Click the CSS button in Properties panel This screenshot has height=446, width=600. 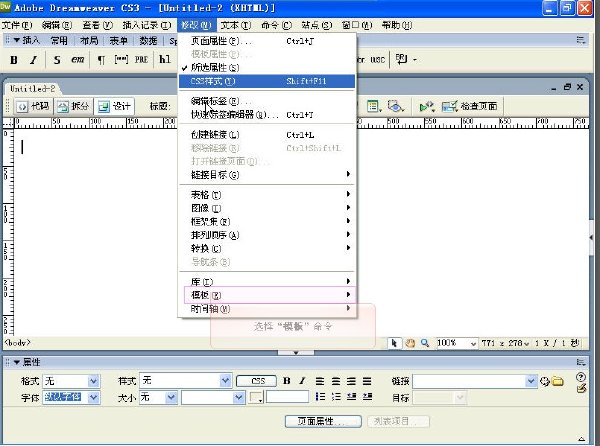pyautogui.click(x=256, y=381)
